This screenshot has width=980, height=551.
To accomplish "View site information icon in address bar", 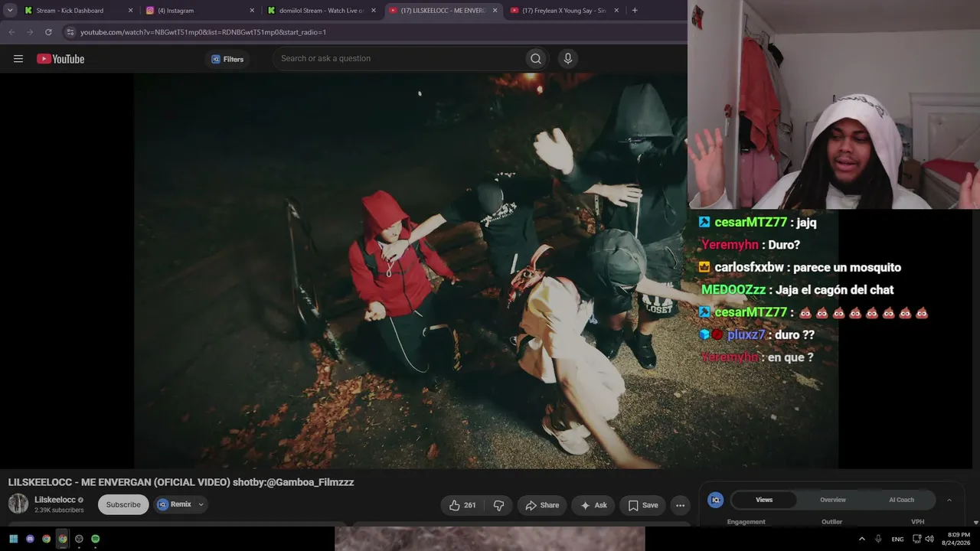I will 70,32.
